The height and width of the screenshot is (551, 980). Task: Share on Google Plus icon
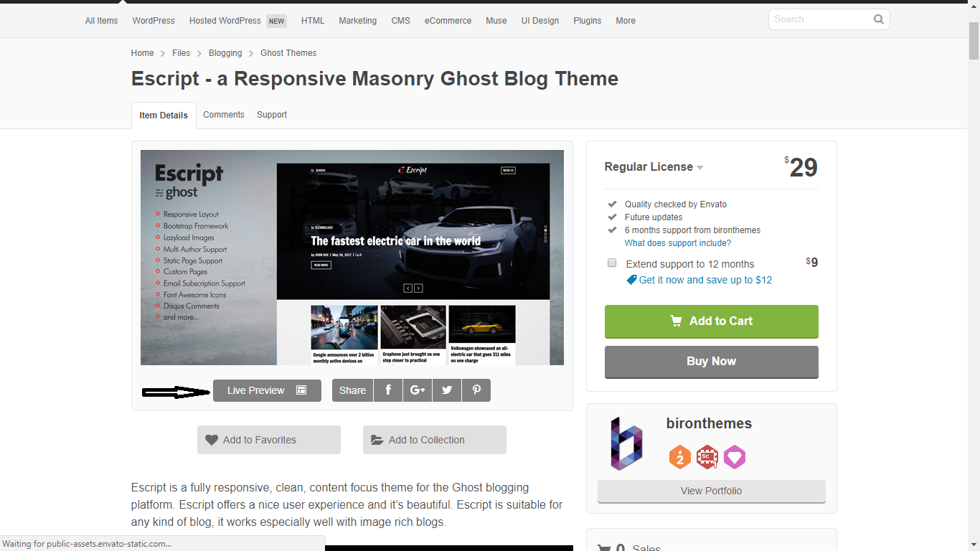(x=418, y=390)
